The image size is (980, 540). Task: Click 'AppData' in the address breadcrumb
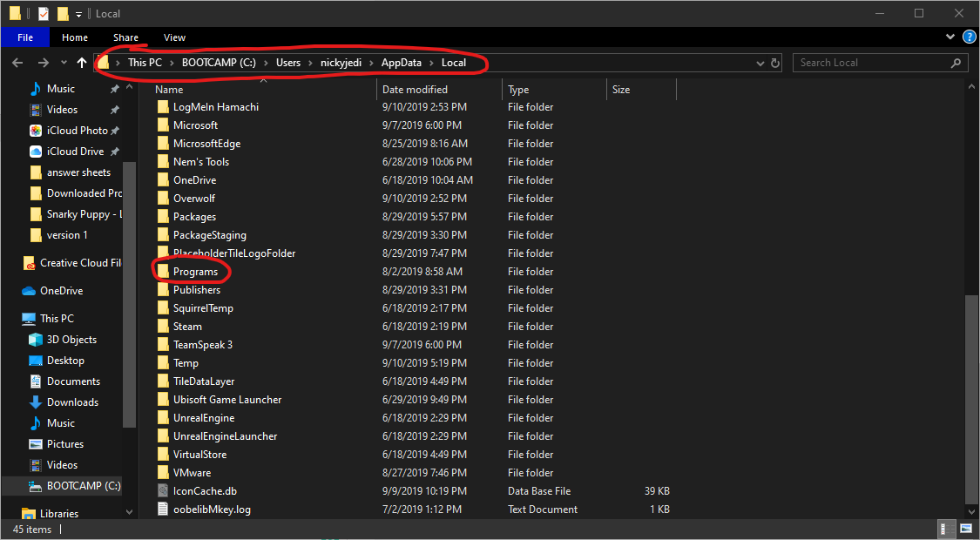[402, 63]
